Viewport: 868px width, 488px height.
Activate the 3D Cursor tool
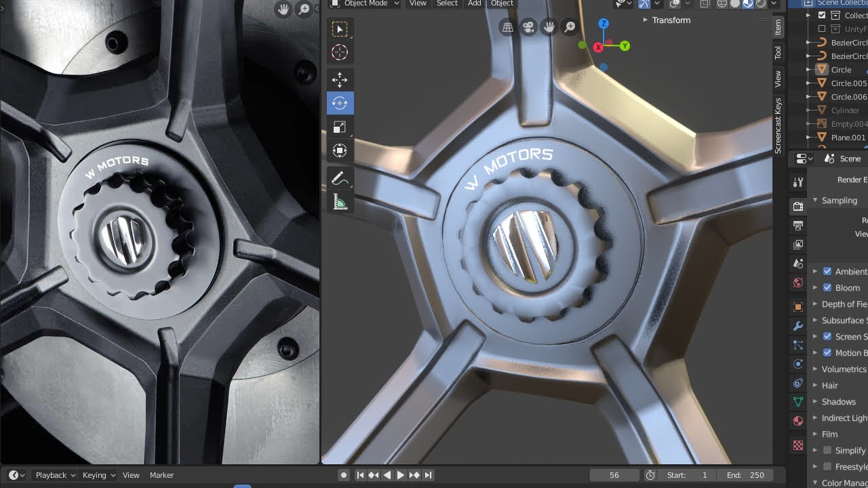pyautogui.click(x=340, y=52)
